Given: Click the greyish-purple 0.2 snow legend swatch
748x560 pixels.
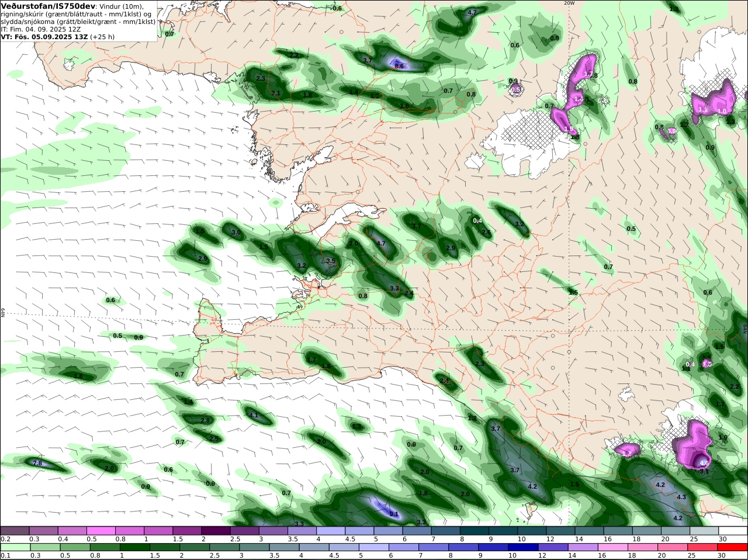Looking at the screenshot, I should point(15,530).
